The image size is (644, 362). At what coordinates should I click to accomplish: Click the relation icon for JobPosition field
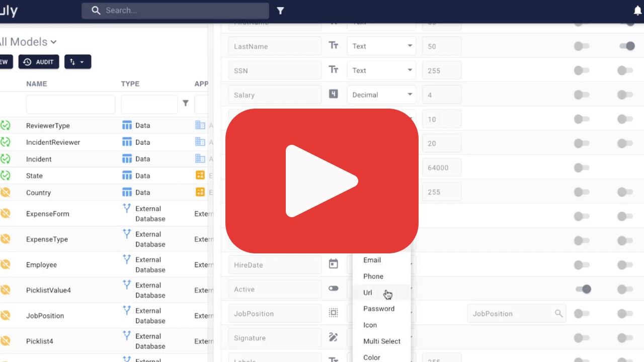pyautogui.click(x=334, y=313)
